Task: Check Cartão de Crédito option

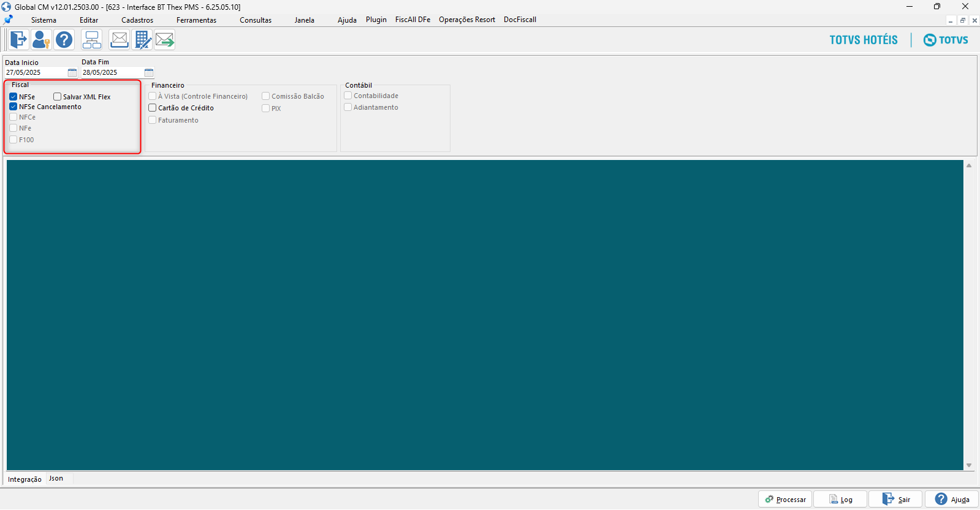Action: [x=153, y=108]
